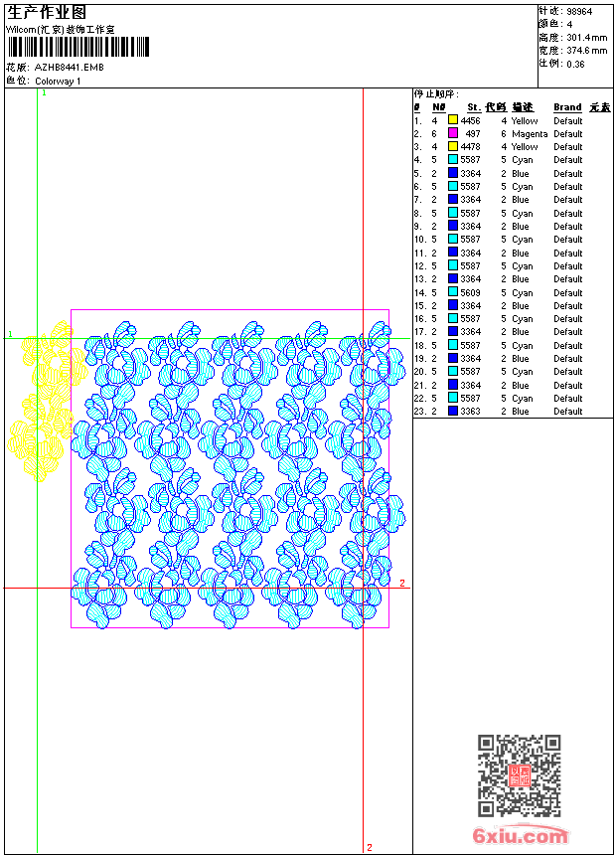Screen dimensions: 616x855
Task: Click the Default brand in row 23
Action: click(568, 412)
